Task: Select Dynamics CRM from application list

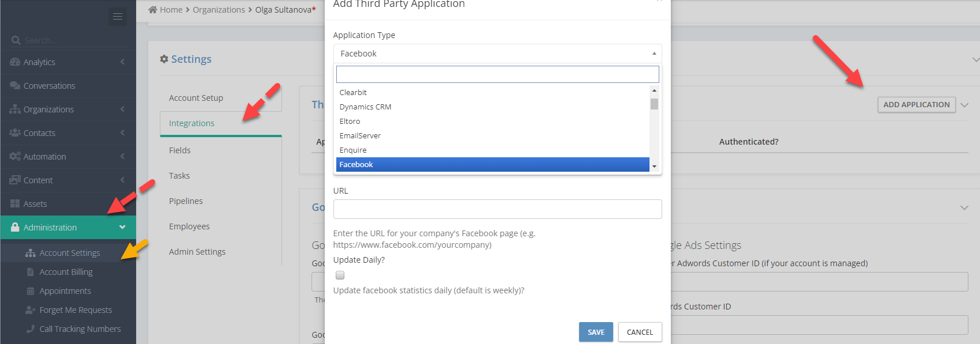Action: [x=493, y=107]
